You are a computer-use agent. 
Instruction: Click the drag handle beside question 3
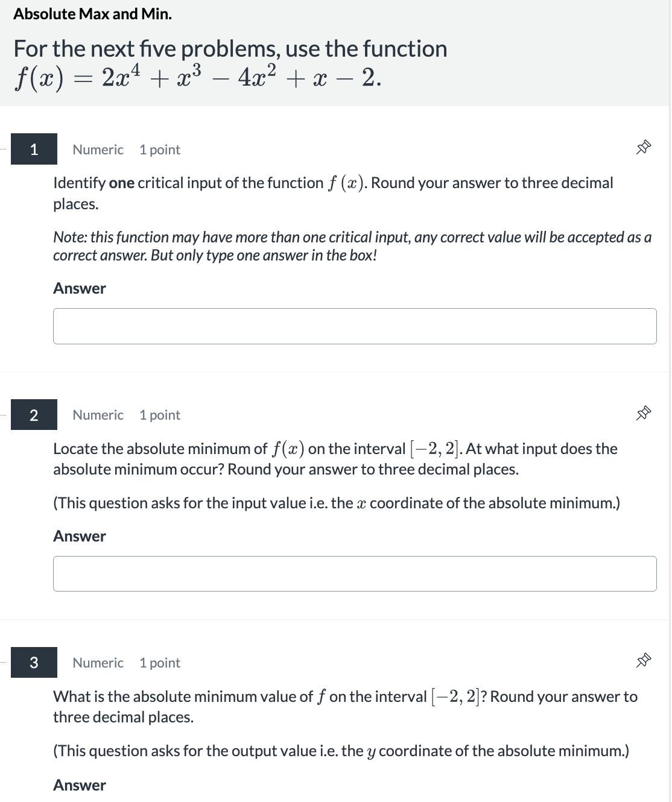(2, 662)
